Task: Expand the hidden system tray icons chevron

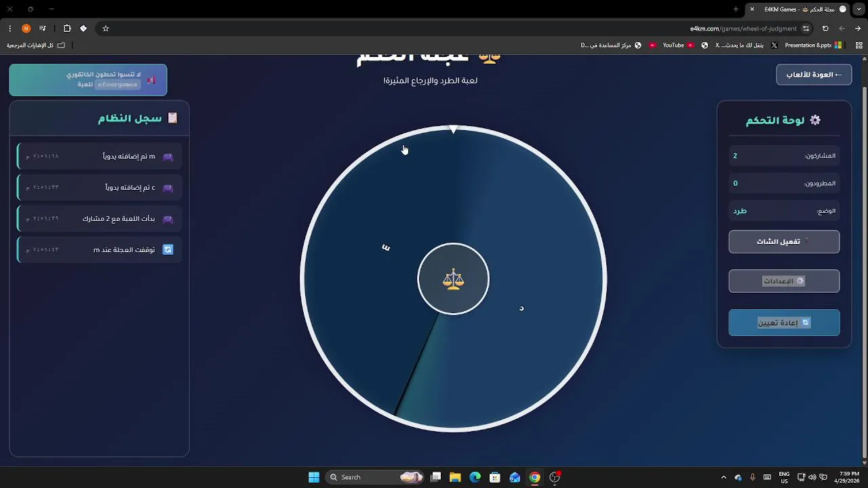Action: [724, 477]
